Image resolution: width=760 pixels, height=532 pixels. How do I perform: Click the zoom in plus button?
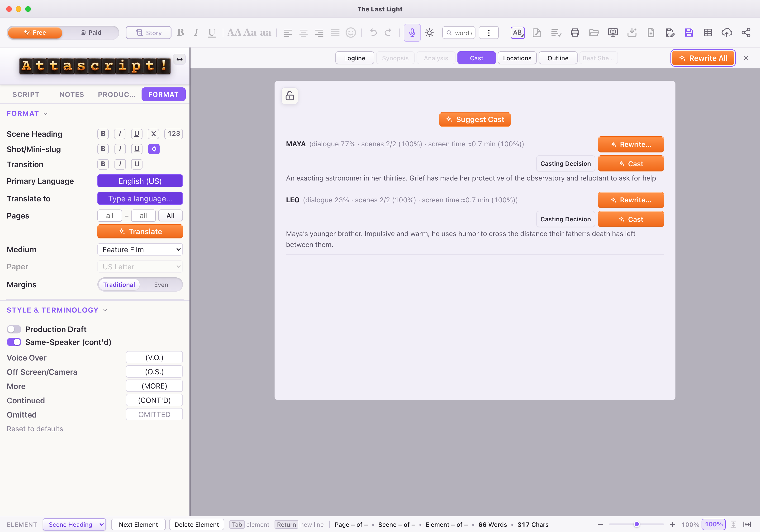point(672,524)
